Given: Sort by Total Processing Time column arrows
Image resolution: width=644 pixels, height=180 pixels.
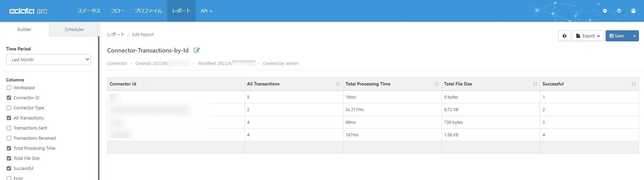Looking at the screenshot, I should [x=437, y=84].
